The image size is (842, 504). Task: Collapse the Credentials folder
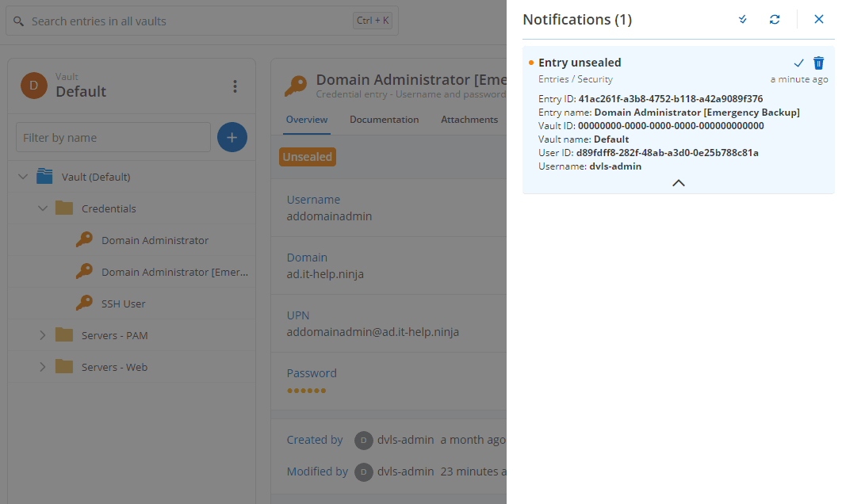43,208
